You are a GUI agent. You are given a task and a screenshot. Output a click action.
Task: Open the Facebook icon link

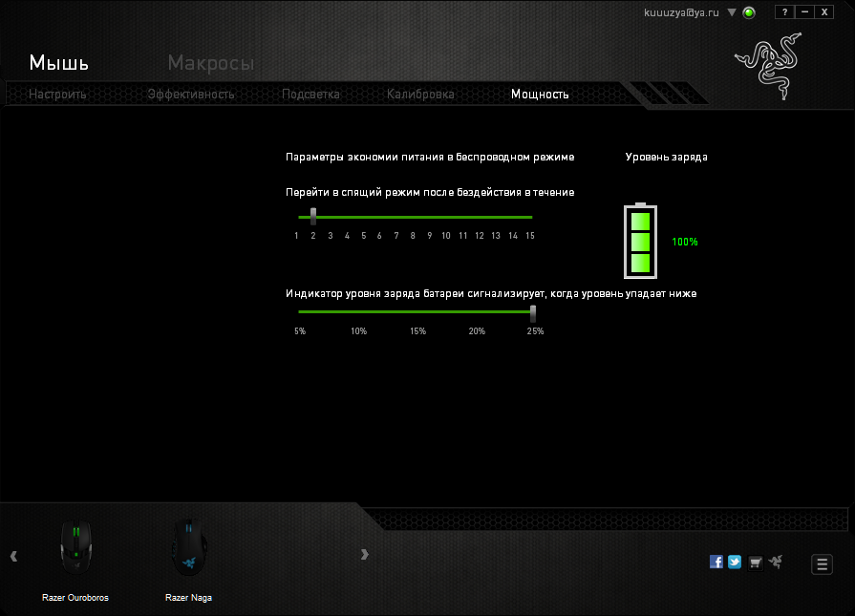716,562
